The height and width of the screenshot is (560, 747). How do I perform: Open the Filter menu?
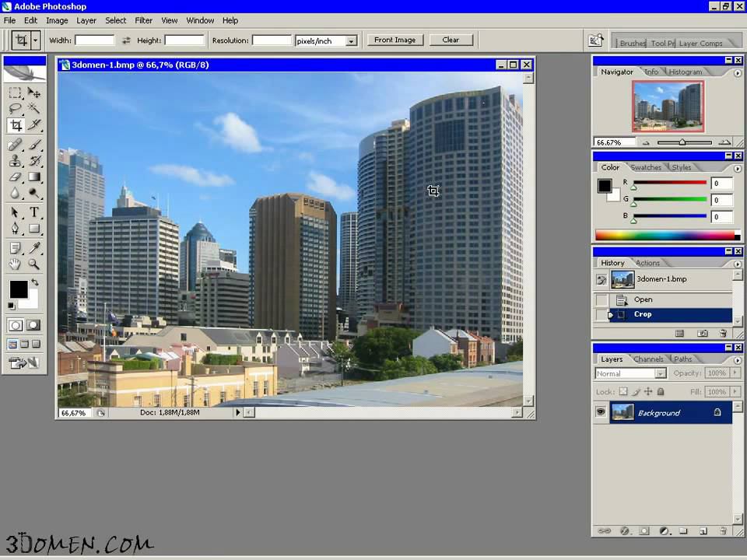point(143,20)
